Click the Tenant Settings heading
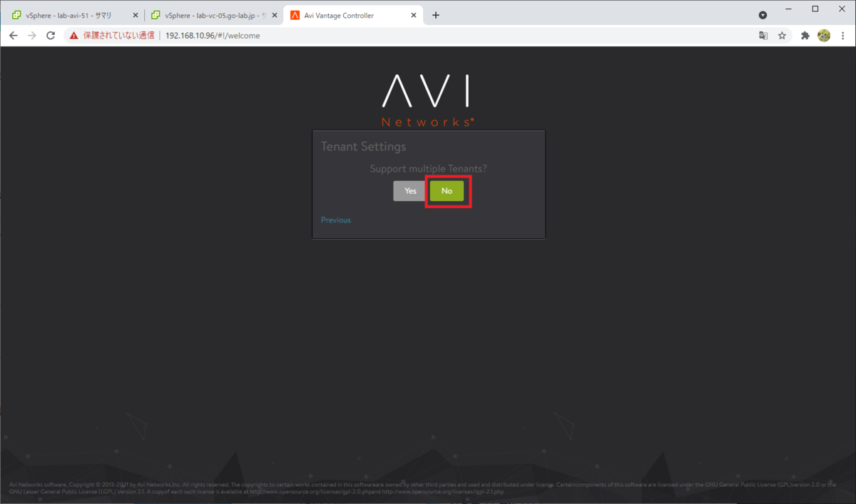 tap(363, 146)
